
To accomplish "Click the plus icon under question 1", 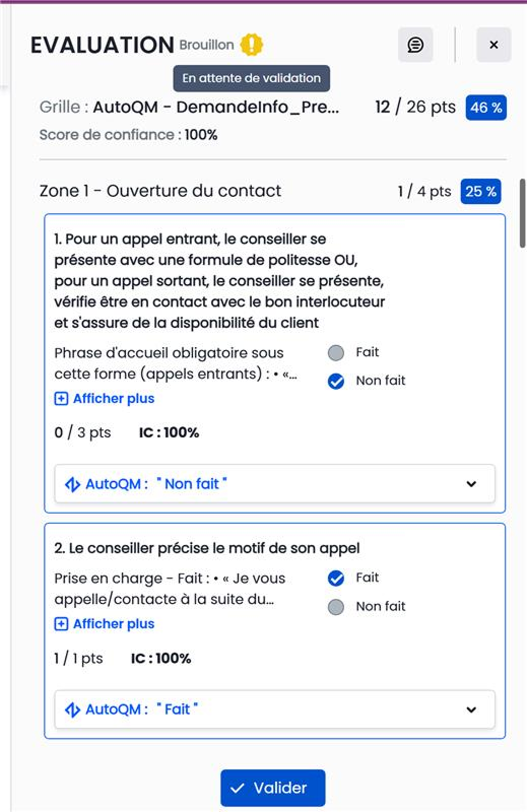I will click(x=61, y=399).
